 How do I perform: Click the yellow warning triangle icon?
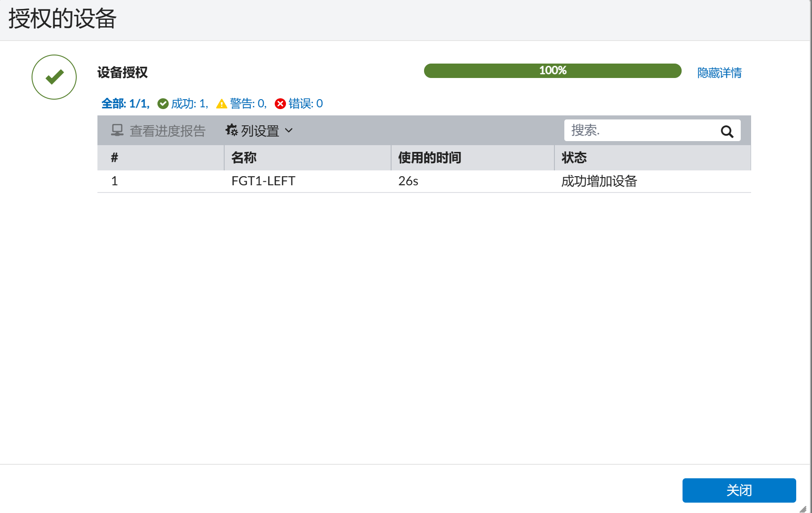coord(221,104)
